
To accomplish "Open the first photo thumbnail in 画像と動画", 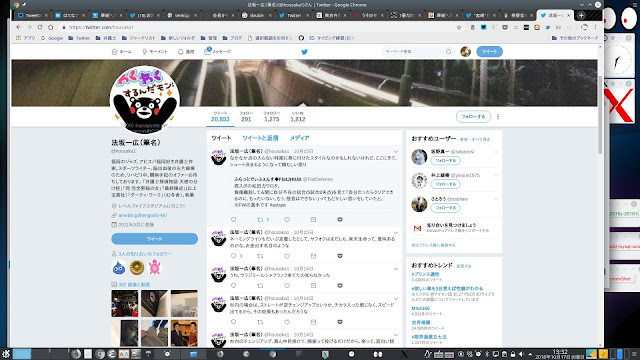I will [124, 303].
